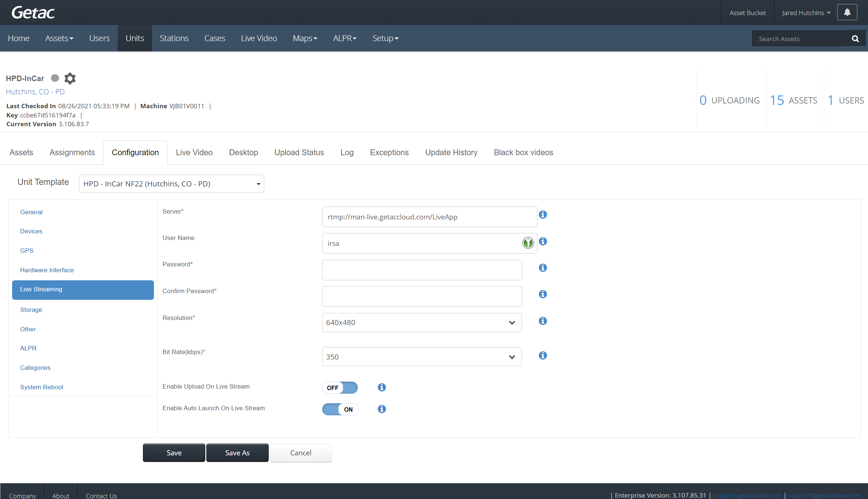
Task: Open Stations in the navbar
Action: [174, 38]
